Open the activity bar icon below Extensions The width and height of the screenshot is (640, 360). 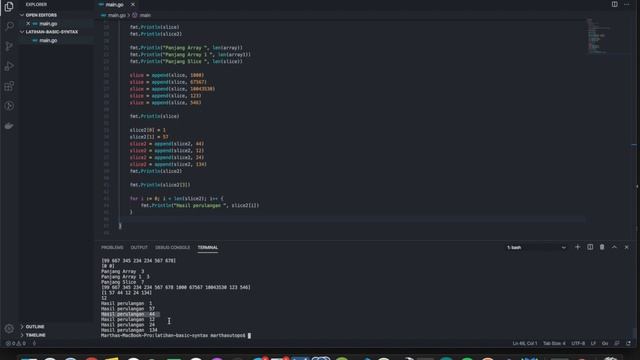coord(9,106)
